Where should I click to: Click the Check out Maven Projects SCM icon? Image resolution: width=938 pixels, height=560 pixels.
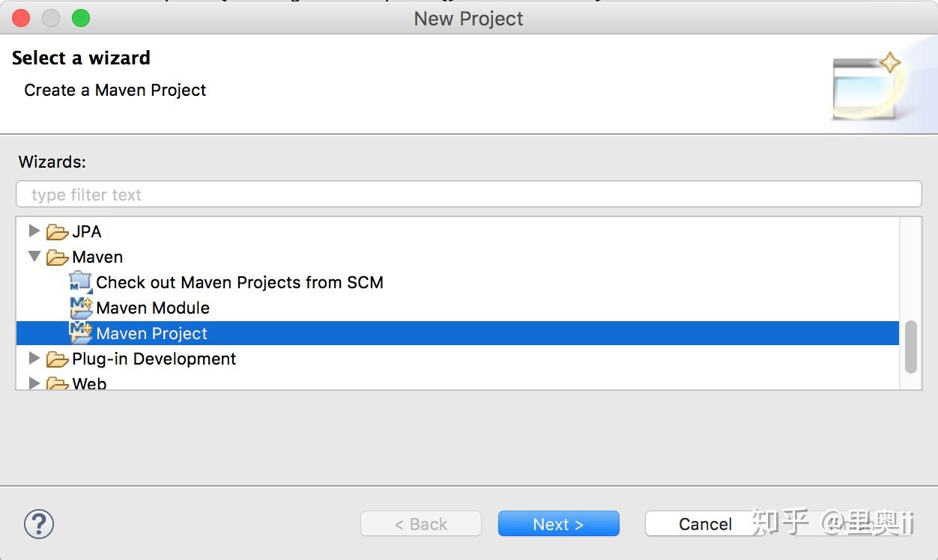pyautogui.click(x=80, y=281)
